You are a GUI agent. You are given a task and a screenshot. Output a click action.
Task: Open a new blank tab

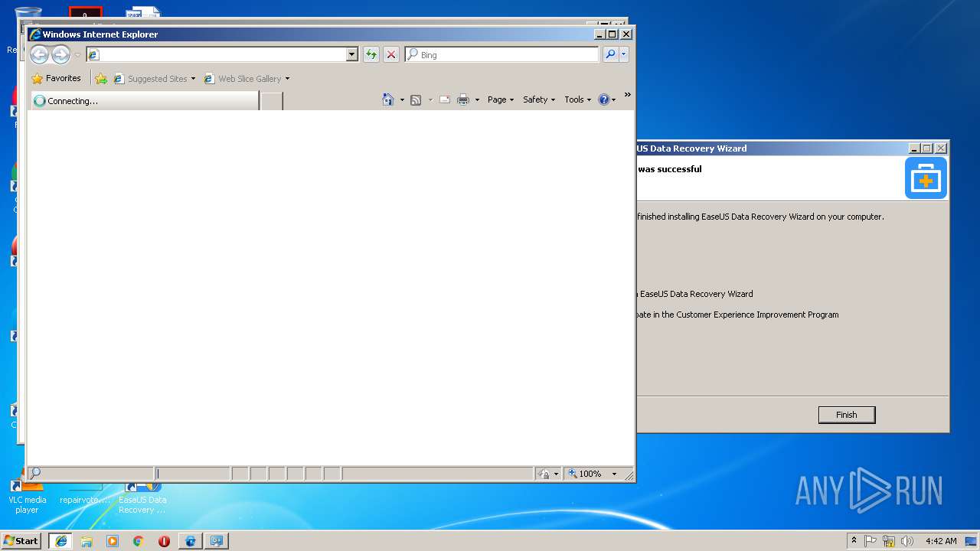(x=272, y=101)
